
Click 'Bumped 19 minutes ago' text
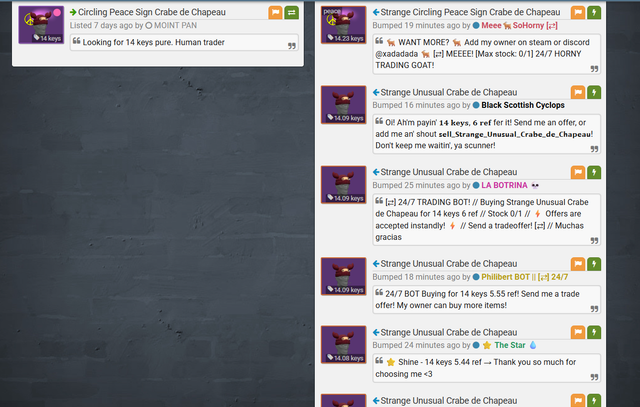416,25
